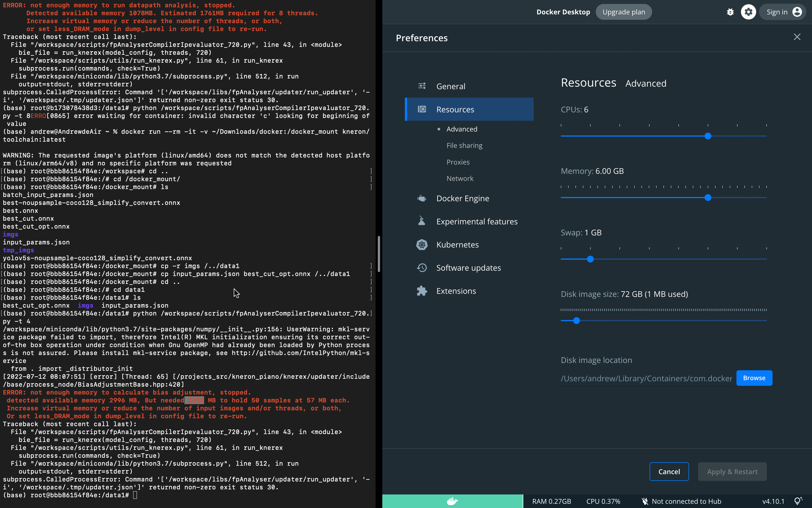Open the Advanced resources subsection

coord(462,129)
